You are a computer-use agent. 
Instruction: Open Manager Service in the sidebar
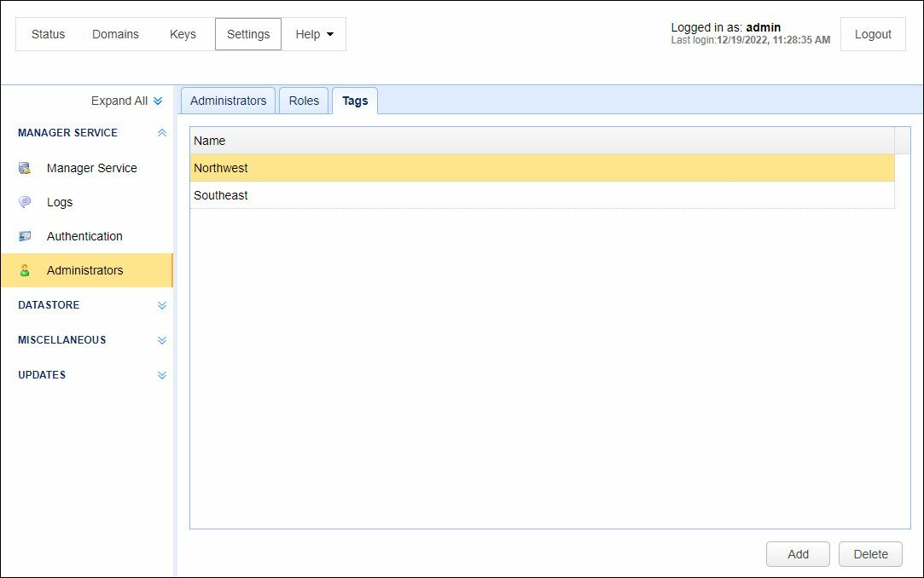coord(87,168)
